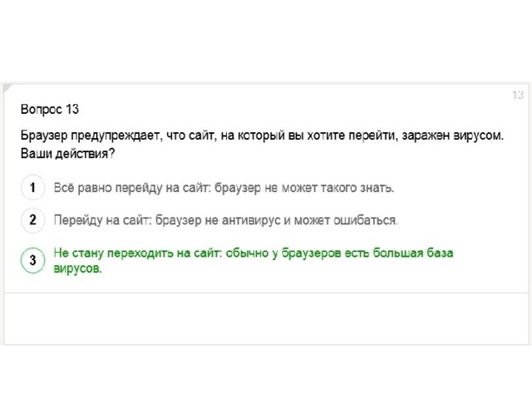Click the empty footer panel below the answers
532x399 pixels.
tap(266, 318)
